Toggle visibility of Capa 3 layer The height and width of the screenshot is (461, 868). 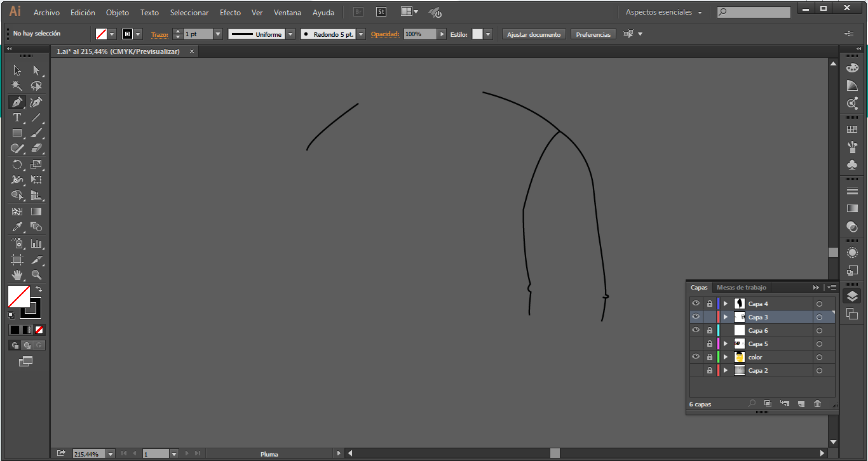pos(696,317)
